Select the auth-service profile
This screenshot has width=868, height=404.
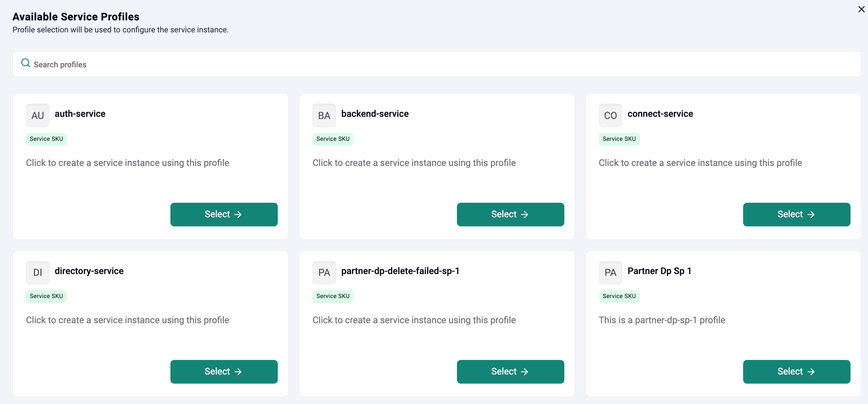point(224,214)
